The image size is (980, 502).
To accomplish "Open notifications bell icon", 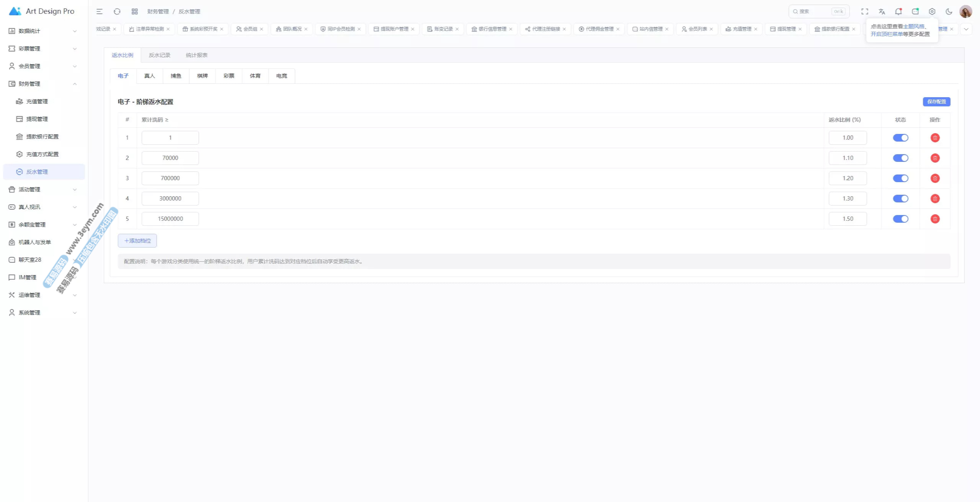I will pos(898,11).
